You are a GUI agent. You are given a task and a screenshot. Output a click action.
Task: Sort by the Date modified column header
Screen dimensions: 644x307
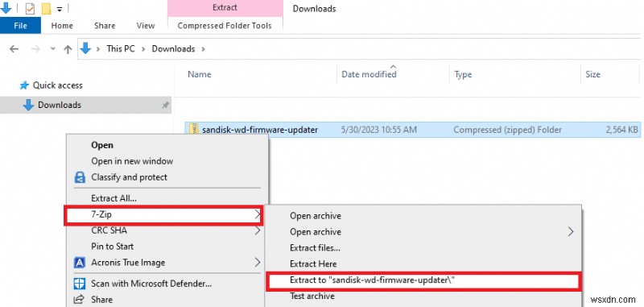point(369,74)
